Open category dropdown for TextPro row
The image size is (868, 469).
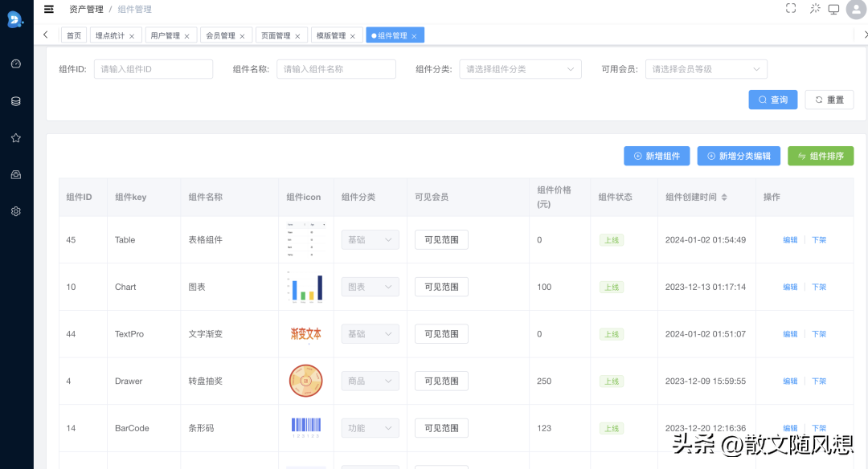[x=370, y=333]
